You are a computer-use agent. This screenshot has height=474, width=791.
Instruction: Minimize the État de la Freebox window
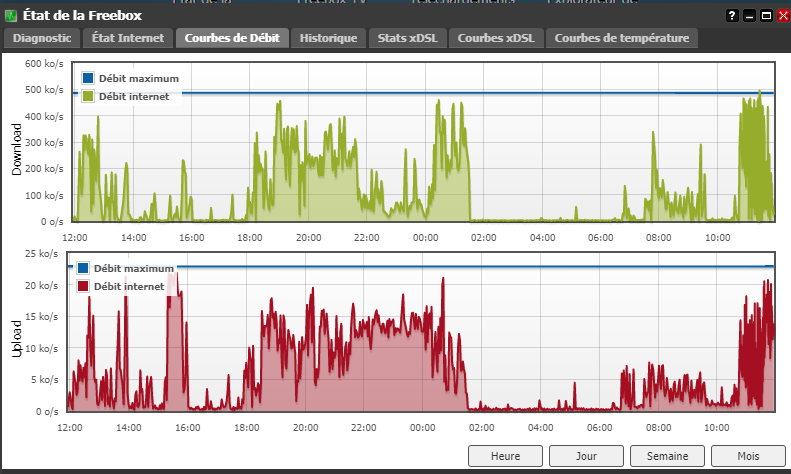[x=749, y=16]
